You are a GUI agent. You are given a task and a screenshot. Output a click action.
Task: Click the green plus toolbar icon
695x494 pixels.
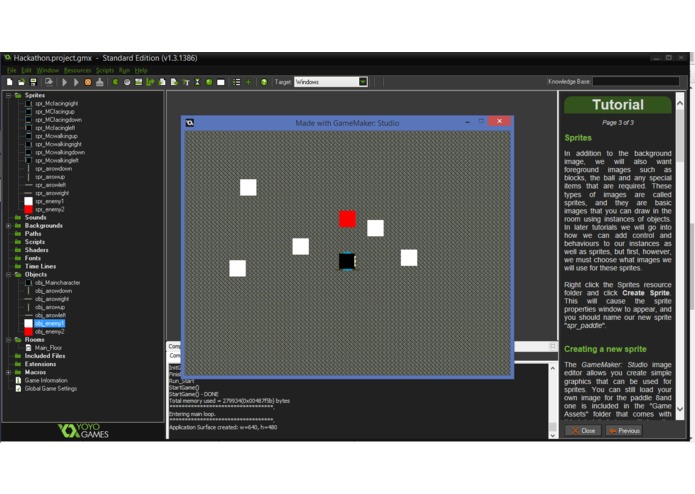[x=248, y=82]
